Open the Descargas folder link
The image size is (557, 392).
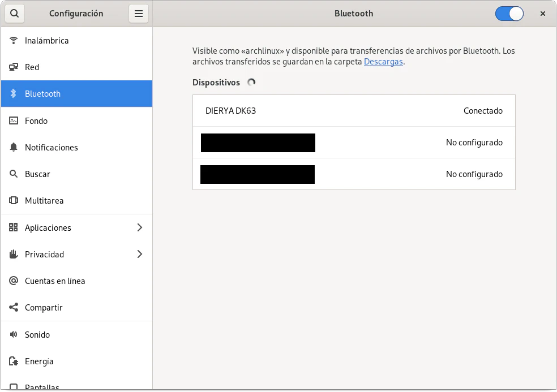click(383, 62)
